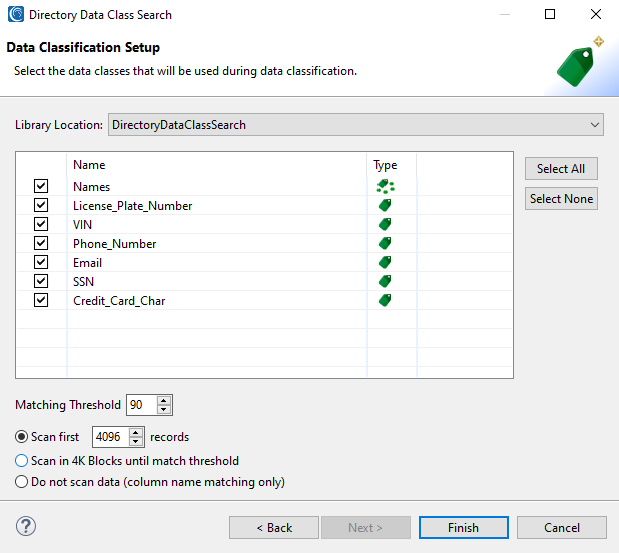
Task: Click the License_Plate_Number type tag icon
Action: (385, 205)
